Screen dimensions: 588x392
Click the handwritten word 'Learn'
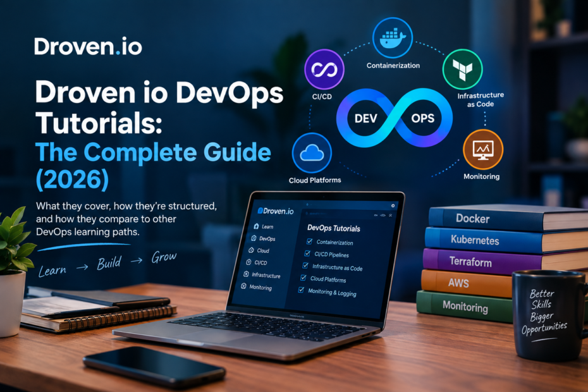(52, 271)
